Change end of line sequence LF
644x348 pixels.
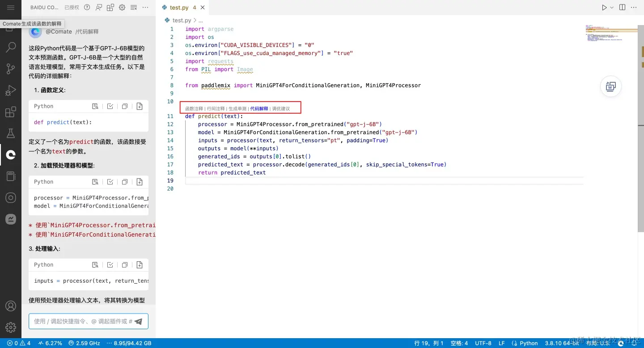pyautogui.click(x=502, y=343)
